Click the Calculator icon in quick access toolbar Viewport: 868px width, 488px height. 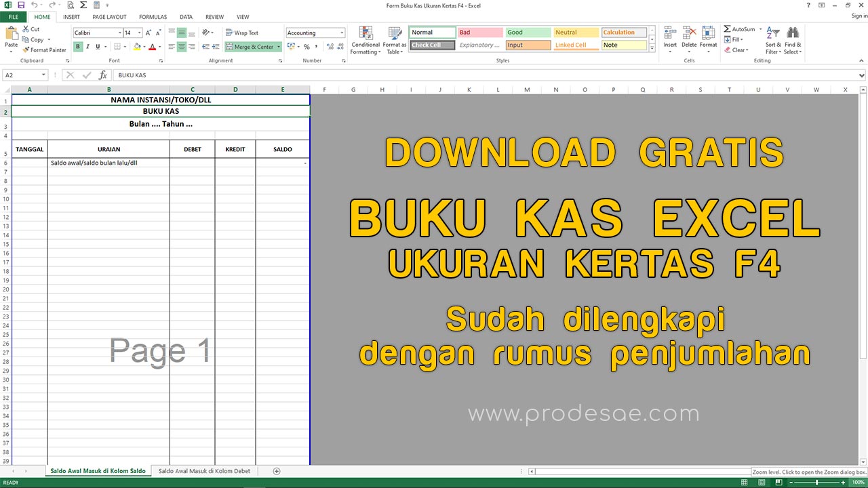pyautogui.click(x=96, y=5)
